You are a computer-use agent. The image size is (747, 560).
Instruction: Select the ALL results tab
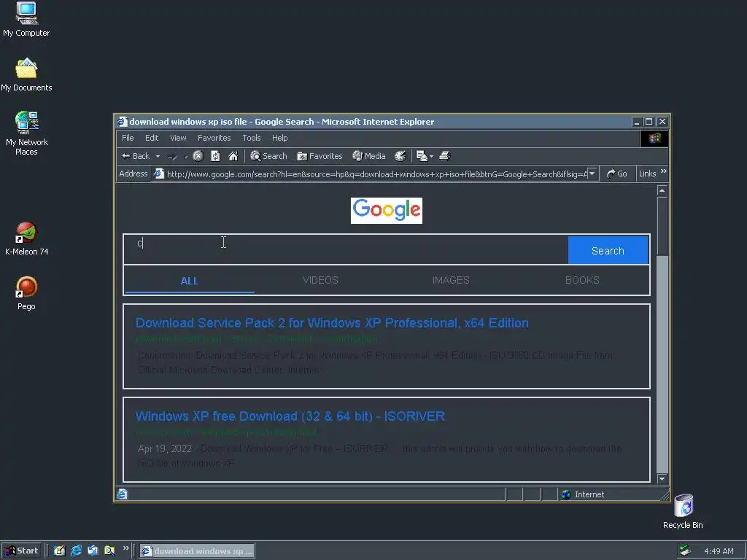point(190,281)
